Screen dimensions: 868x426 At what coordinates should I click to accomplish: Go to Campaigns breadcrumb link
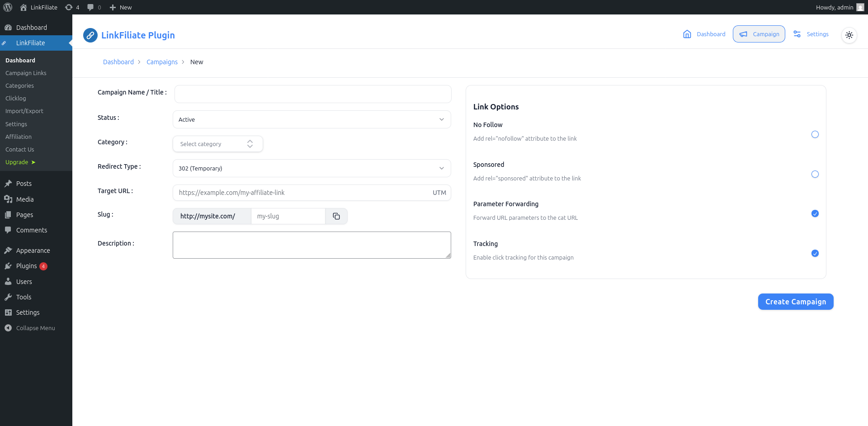(162, 62)
